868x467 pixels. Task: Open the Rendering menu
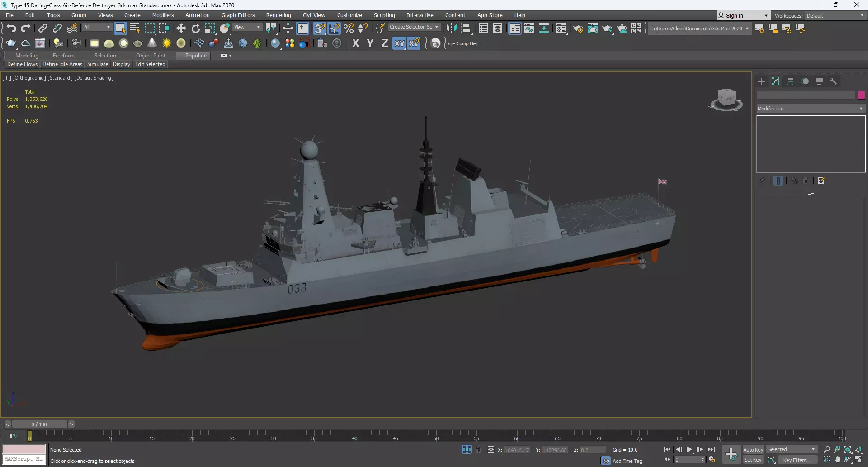pos(278,15)
